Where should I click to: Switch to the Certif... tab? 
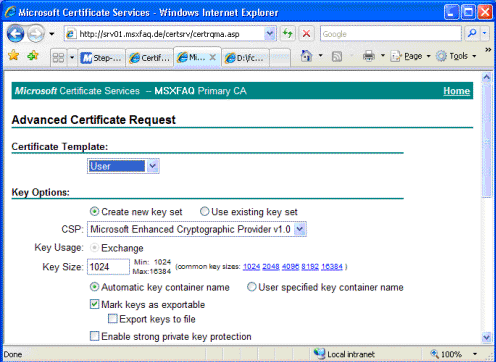(x=149, y=58)
